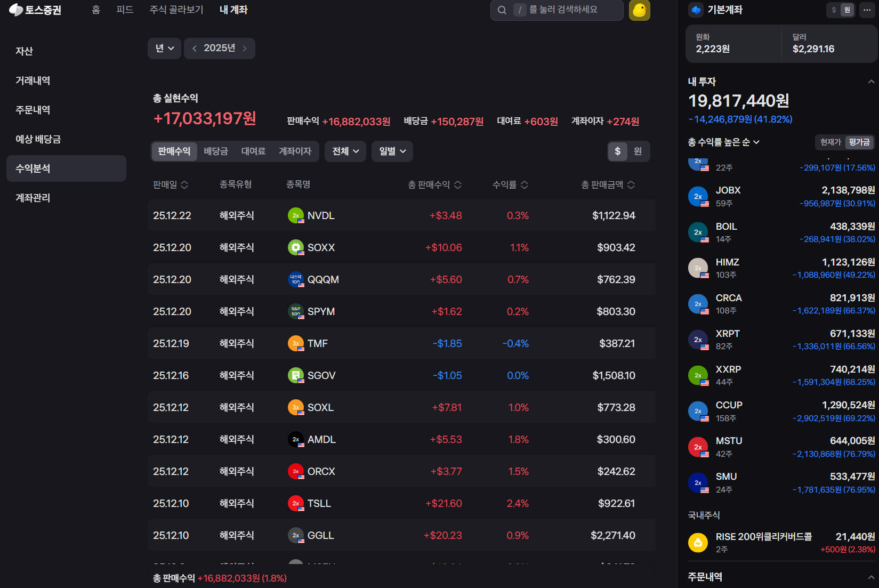Go to previous year from 2025년
Image resolution: width=879 pixels, height=588 pixels.
[195, 49]
